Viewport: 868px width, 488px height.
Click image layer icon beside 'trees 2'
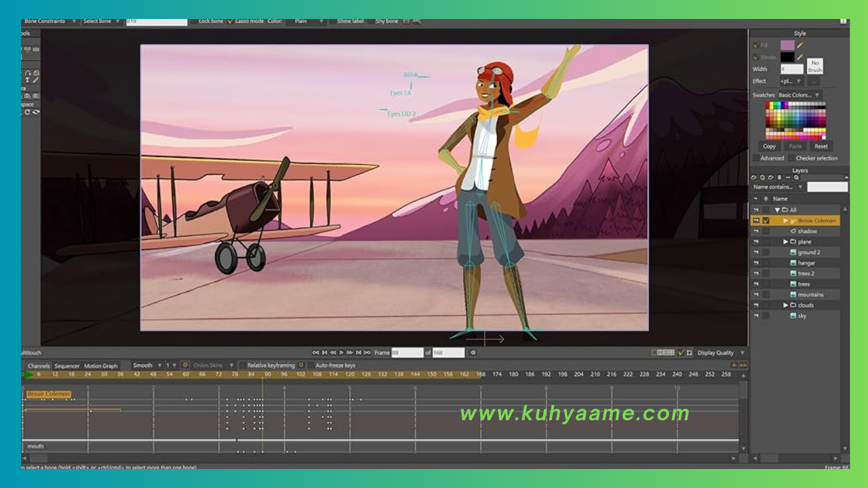coord(793,273)
